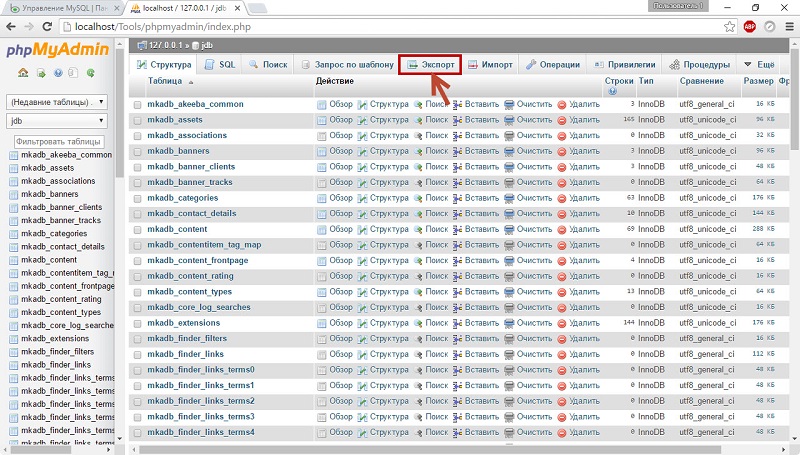The width and height of the screenshot is (800, 455).
Task: Open Chrome's hamburger menu
Action: (790, 27)
